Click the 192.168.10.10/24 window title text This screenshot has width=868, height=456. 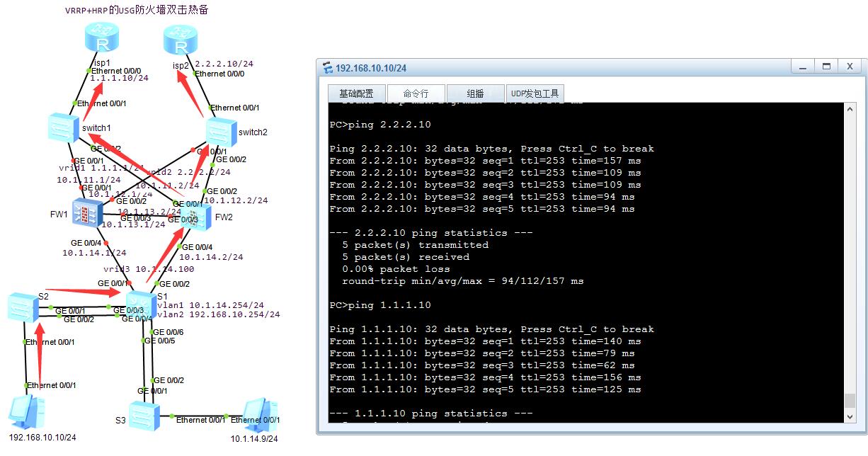(x=371, y=68)
